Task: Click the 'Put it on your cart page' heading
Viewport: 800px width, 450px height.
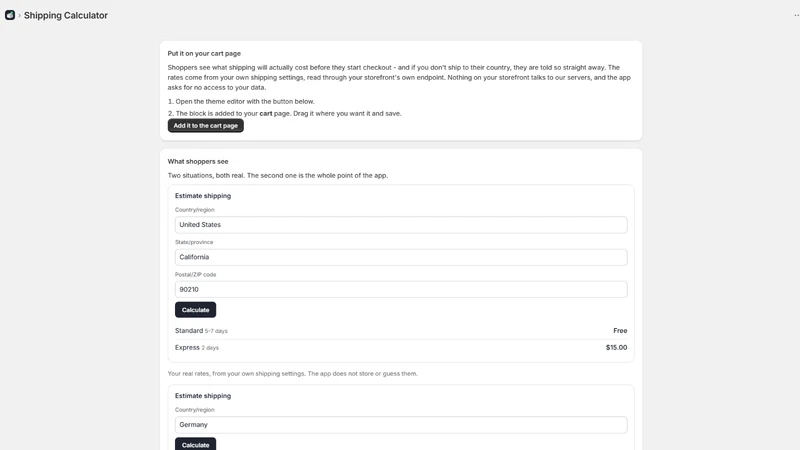Action: point(204,53)
